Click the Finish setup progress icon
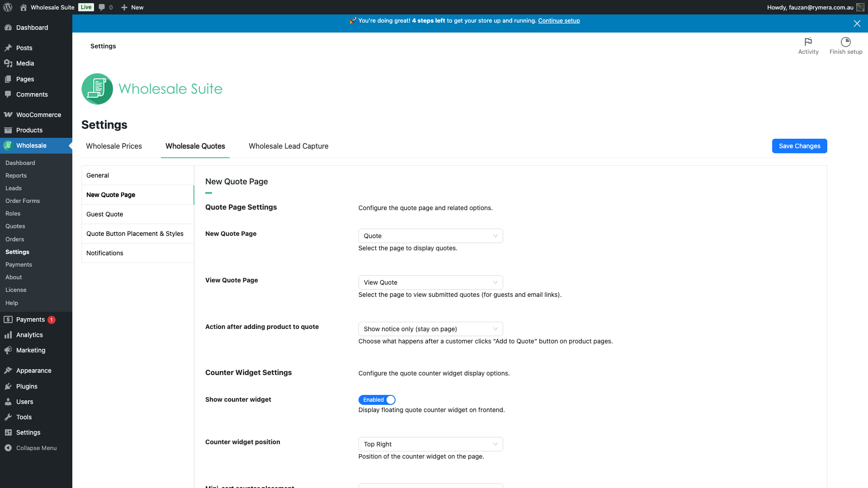This screenshot has height=488, width=868. (x=845, y=42)
